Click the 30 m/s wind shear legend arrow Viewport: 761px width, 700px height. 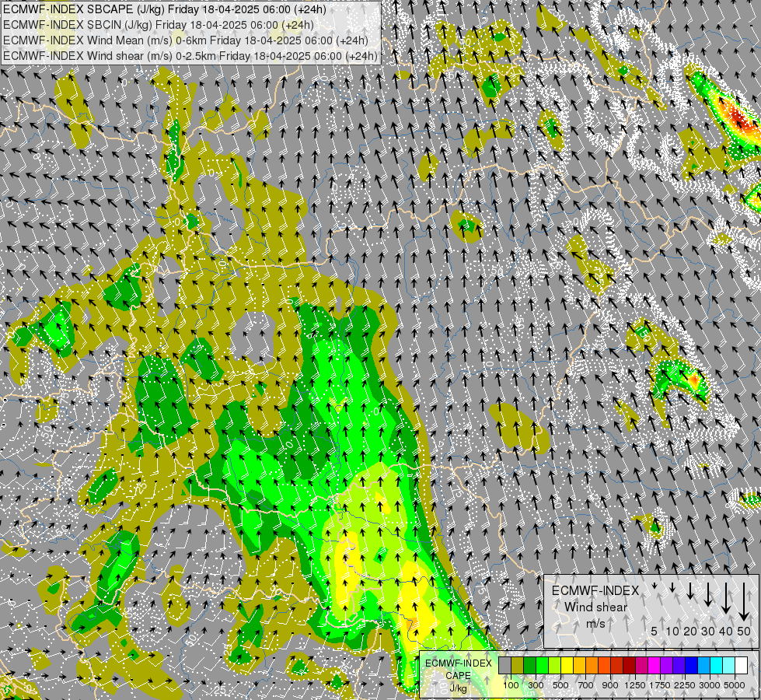coord(707,594)
